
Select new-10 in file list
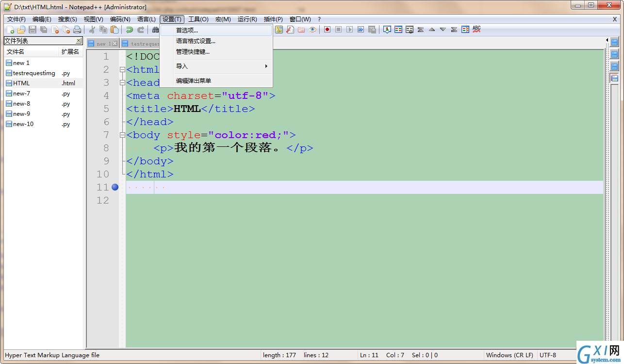coord(44,124)
